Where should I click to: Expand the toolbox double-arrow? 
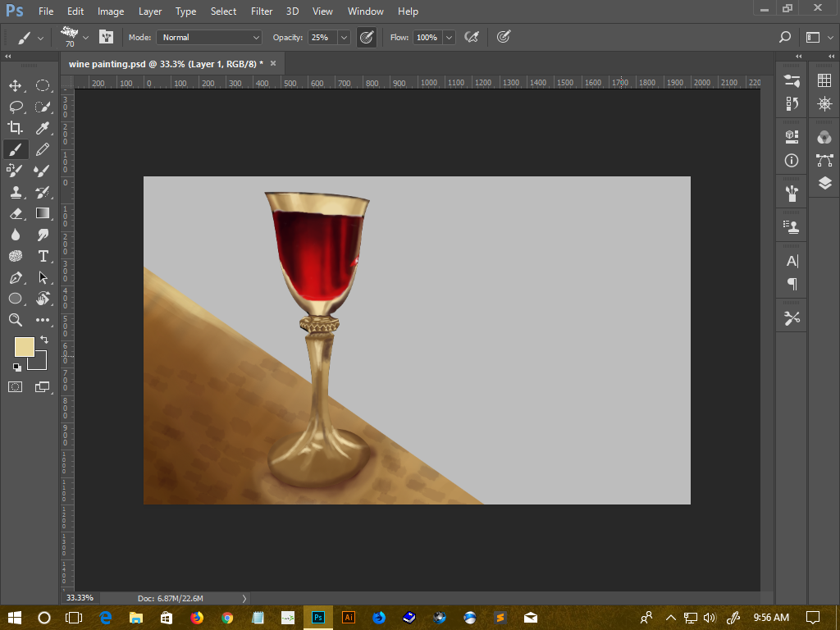(7, 57)
